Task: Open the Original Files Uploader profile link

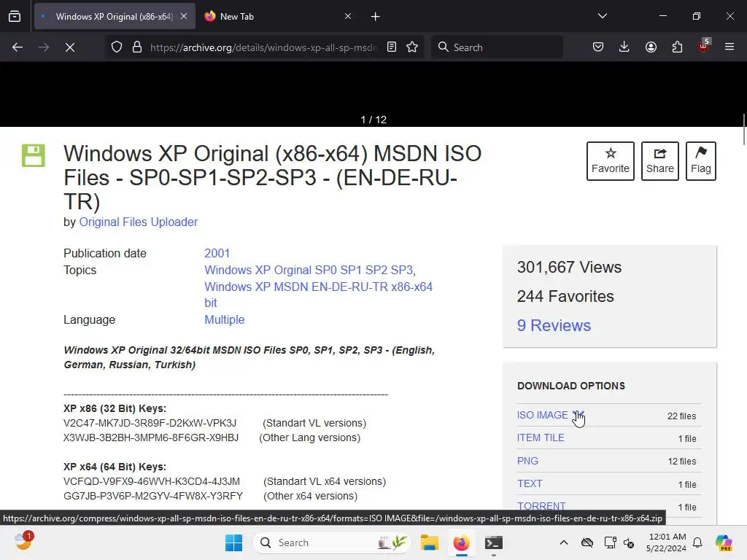Action: tap(138, 222)
